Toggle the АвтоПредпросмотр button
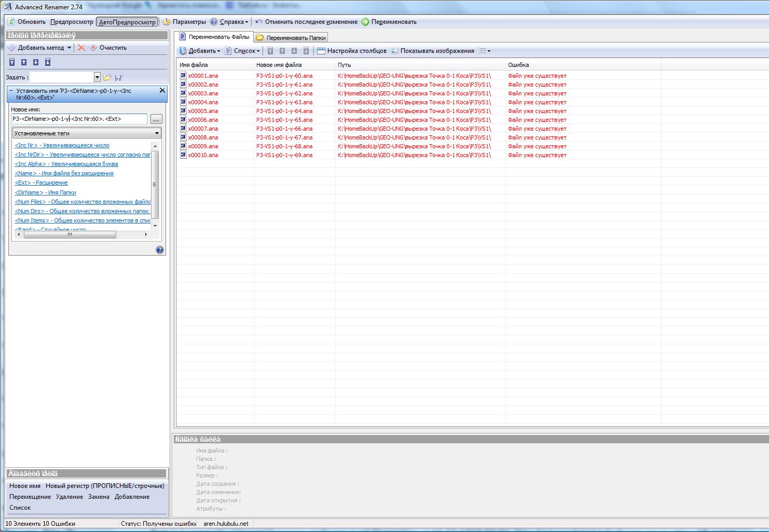Image resolution: width=769 pixels, height=532 pixels. tap(127, 22)
